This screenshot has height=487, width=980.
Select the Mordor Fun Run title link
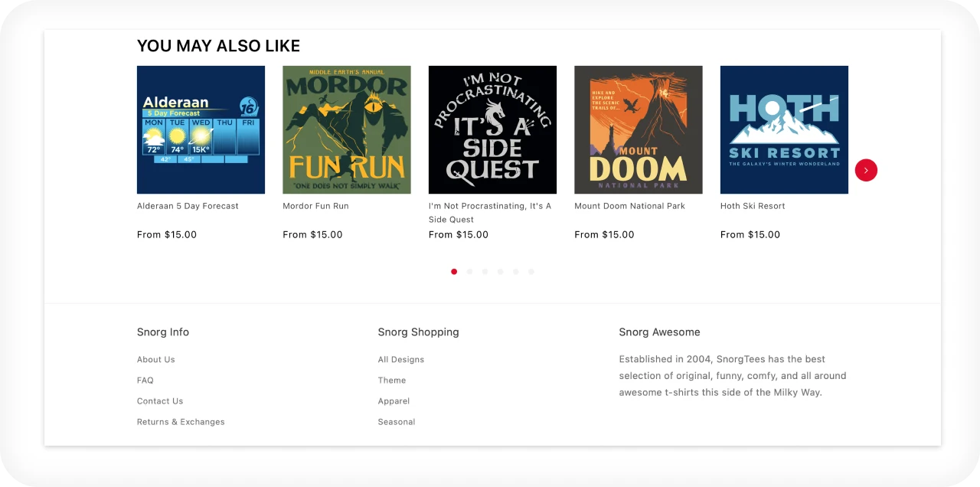[315, 206]
